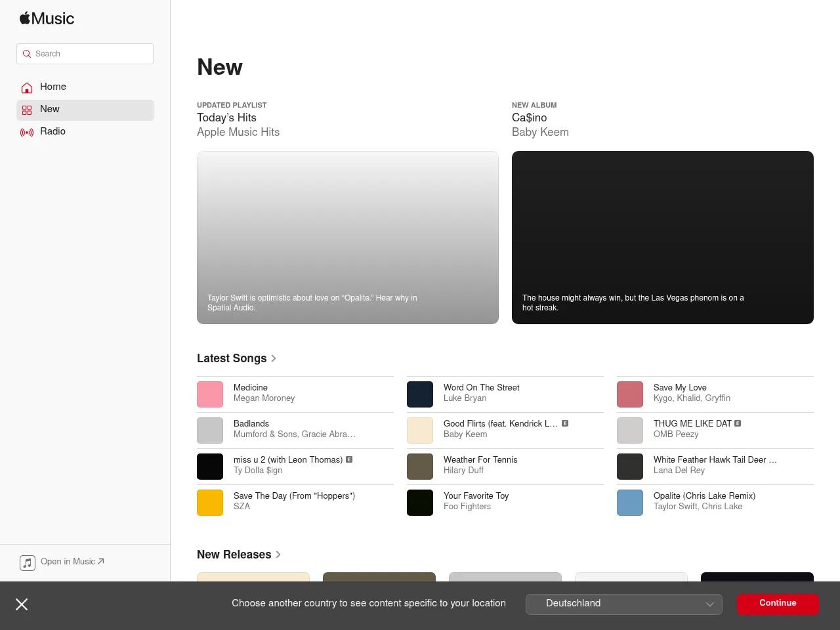
Task: Click the magnifying glass search icon
Action: click(27, 54)
